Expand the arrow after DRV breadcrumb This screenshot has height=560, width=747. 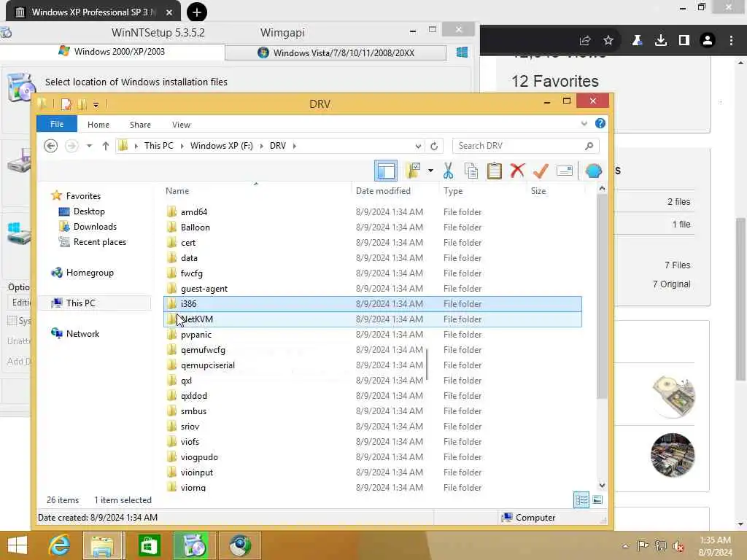pos(295,146)
